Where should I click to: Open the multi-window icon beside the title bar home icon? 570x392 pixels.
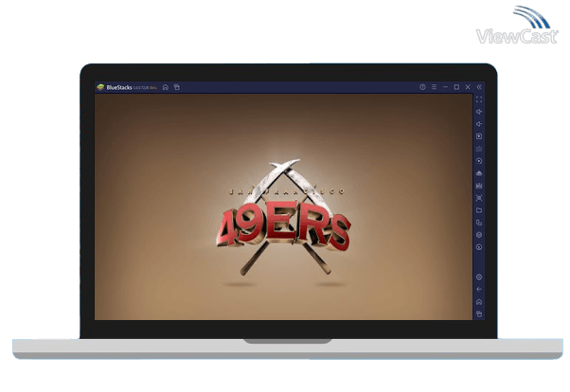coord(177,87)
